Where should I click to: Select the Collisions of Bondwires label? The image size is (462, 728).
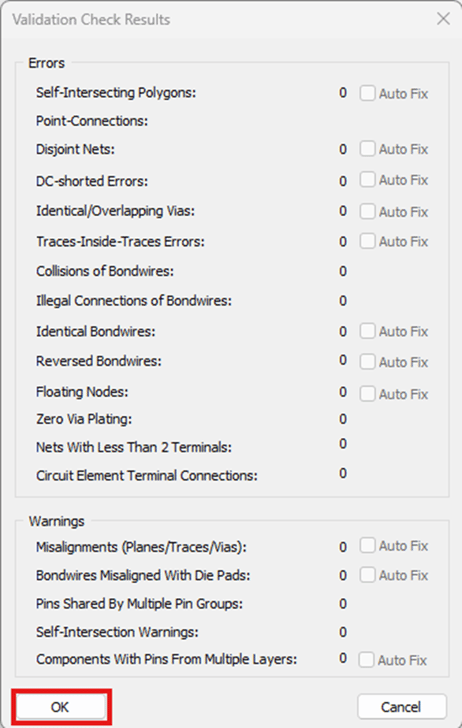105,271
